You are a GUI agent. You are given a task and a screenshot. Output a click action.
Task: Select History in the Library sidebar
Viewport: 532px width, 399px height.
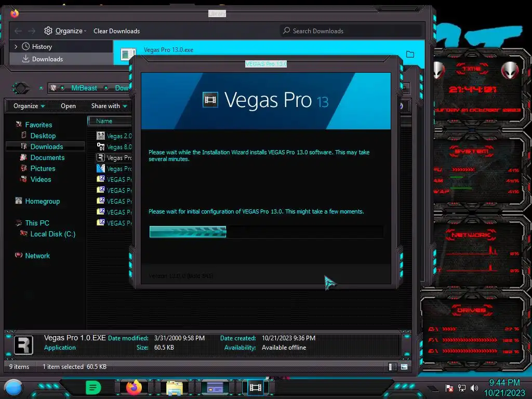(x=42, y=46)
